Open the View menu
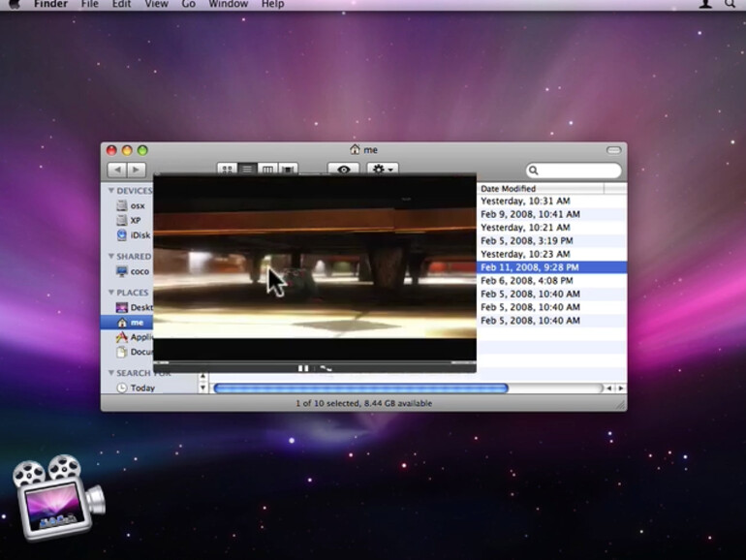This screenshot has width=746, height=560. [x=156, y=5]
